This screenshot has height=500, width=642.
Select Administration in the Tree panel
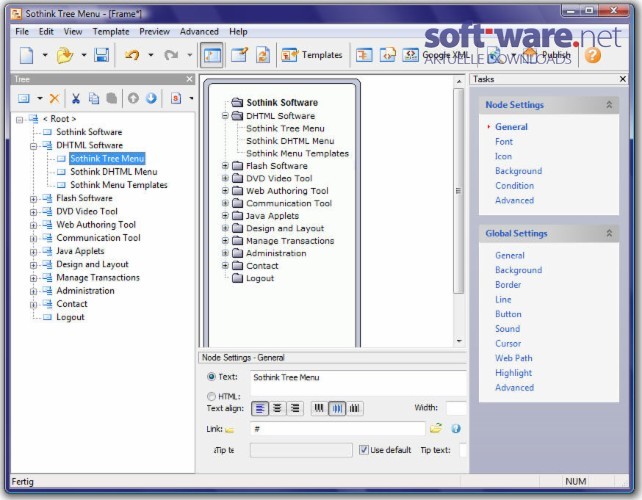[85, 291]
